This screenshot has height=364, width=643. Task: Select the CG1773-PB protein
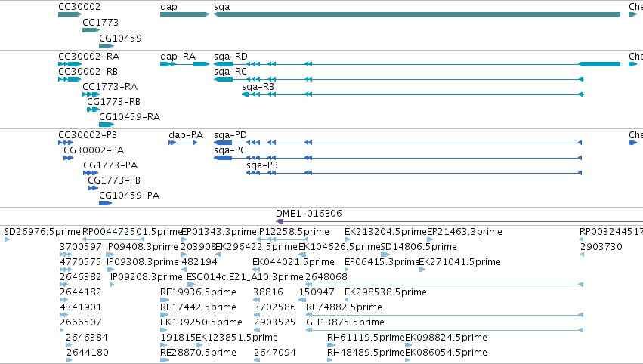(x=93, y=188)
